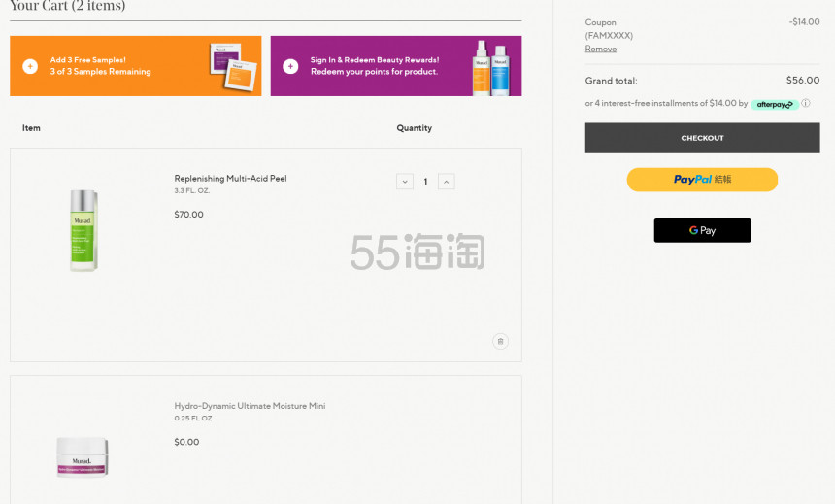
Task: Delete Replenishing Multi-Acid Peel with trash icon
Action: (501, 341)
